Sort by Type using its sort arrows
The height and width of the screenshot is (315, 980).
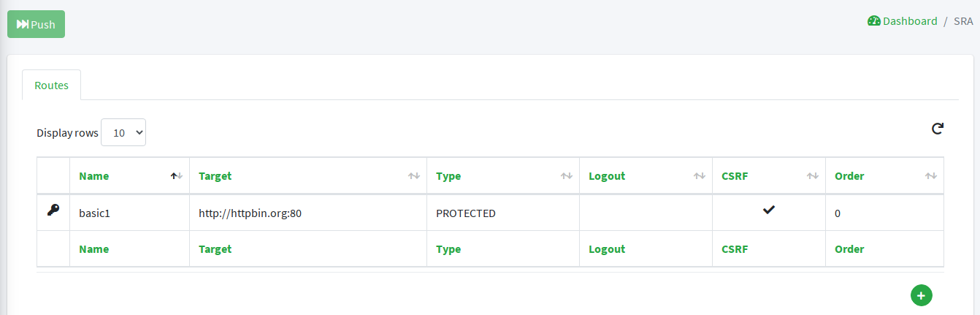click(566, 176)
